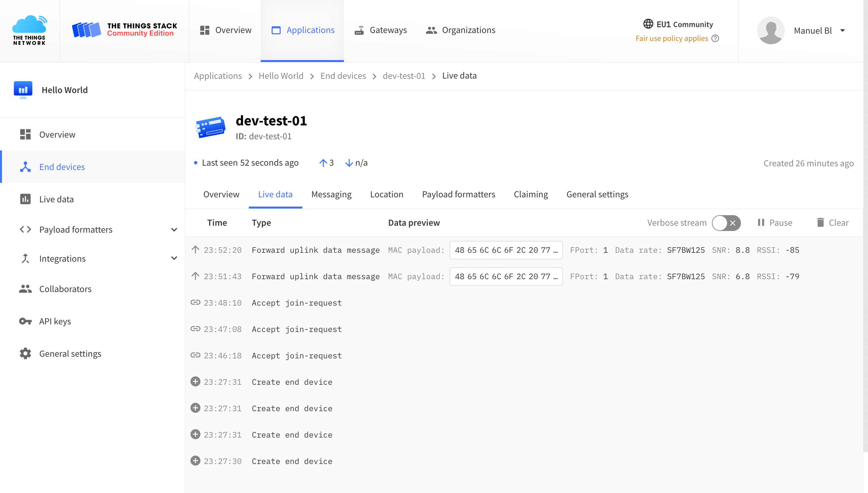Image resolution: width=868 pixels, height=493 pixels.
Task: Switch to the Claiming tab
Action: click(x=531, y=194)
